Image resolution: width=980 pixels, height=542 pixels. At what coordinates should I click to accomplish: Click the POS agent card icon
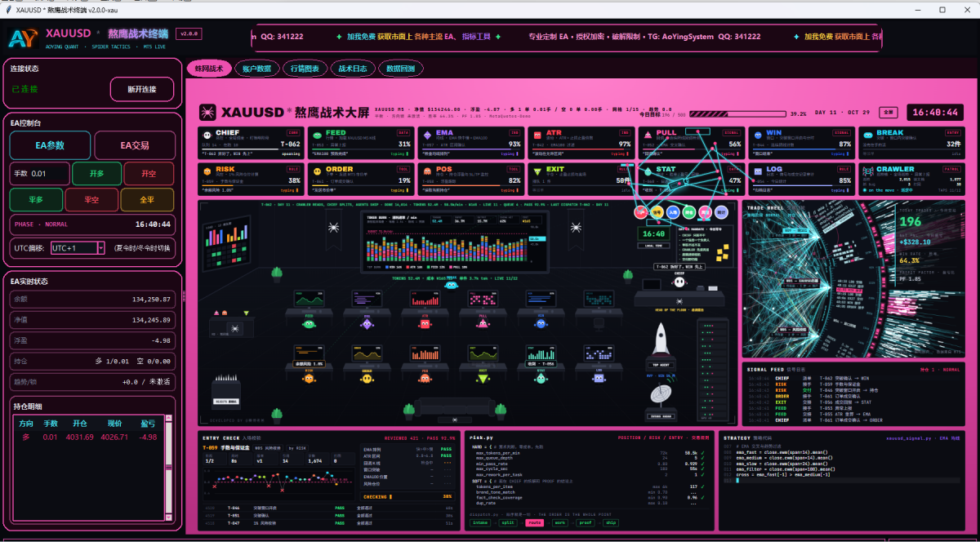coord(427,172)
